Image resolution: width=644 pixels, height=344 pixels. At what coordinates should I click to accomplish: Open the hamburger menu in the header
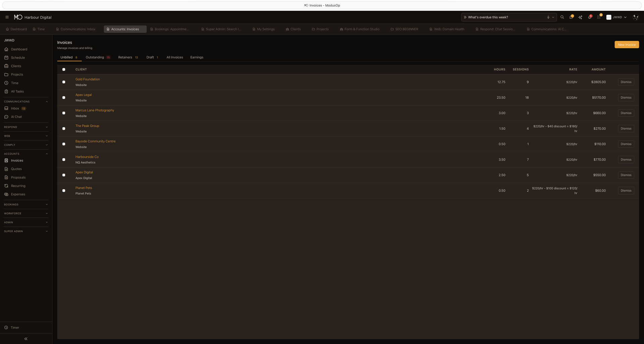coord(7,17)
